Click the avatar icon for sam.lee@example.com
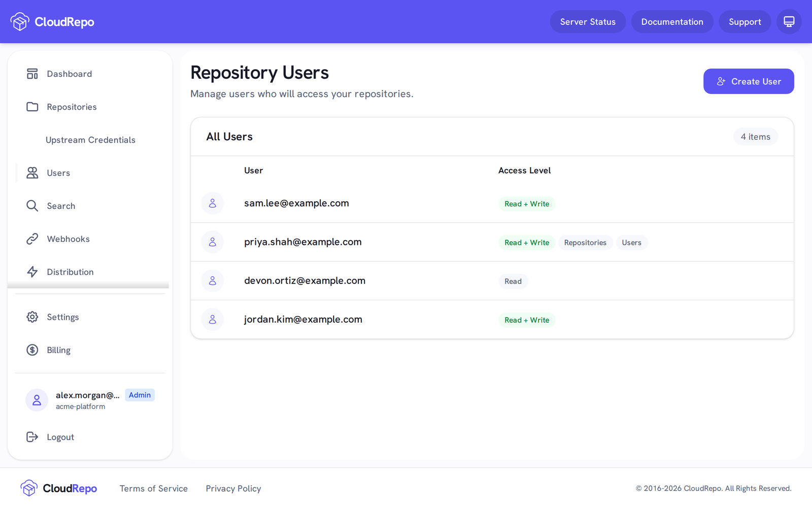Image resolution: width=812 pixels, height=508 pixels. tap(213, 203)
